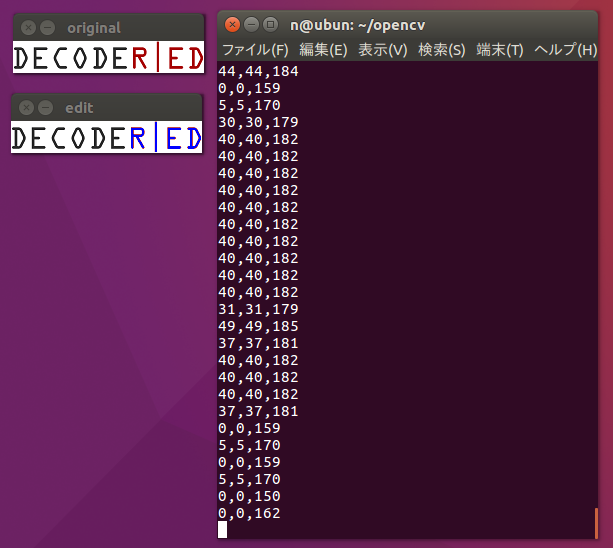Open the ファイル(F) menu
The image size is (613, 548).
pyautogui.click(x=254, y=50)
